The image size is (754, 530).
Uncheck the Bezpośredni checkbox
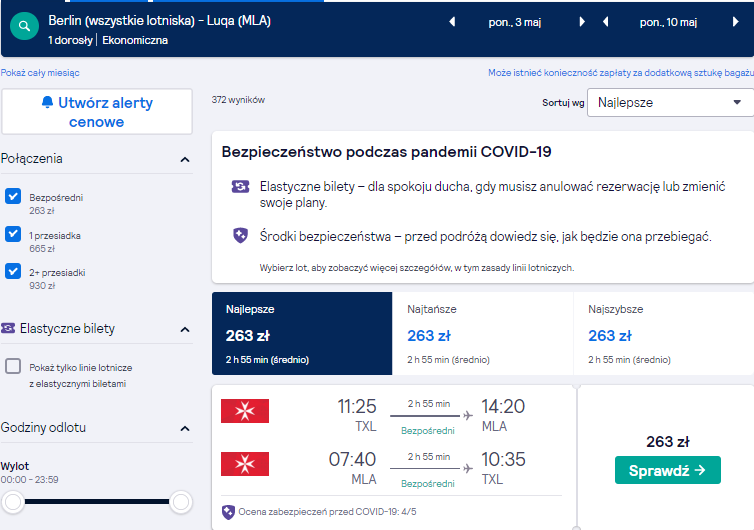[13, 196]
